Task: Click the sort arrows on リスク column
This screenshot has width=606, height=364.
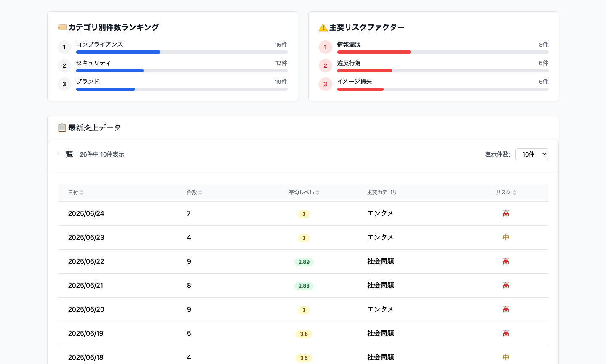Action: tap(514, 192)
